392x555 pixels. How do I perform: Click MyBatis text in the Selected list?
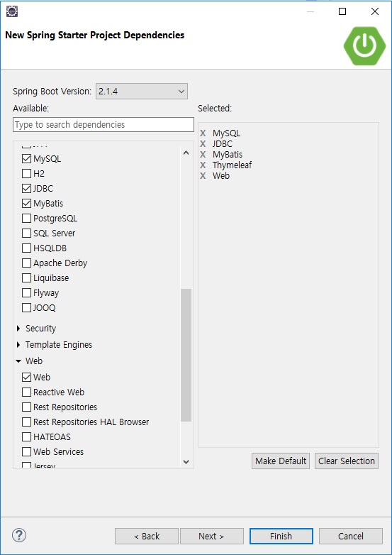click(228, 155)
